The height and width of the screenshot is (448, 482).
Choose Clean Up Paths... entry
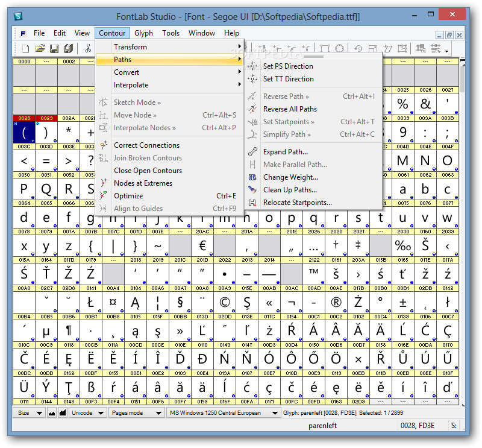pyautogui.click(x=314, y=190)
